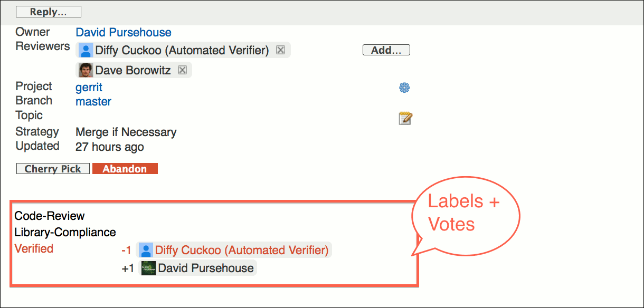This screenshot has height=308, width=644.
Task: Click David Pursehouse's avatar next to +1 vote
Action: coord(148,267)
